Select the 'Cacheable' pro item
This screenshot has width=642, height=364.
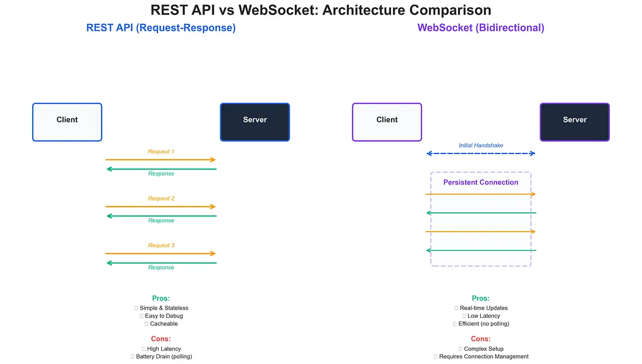(x=163, y=324)
